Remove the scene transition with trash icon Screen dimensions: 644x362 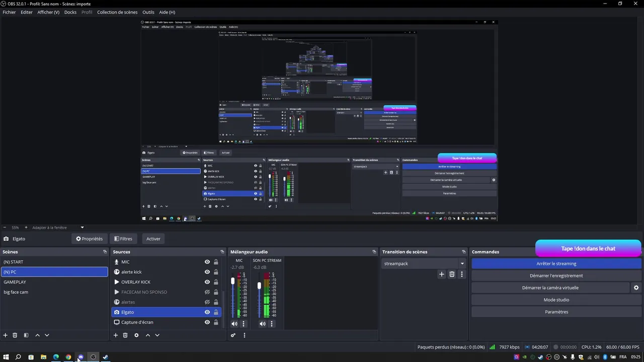click(x=452, y=274)
